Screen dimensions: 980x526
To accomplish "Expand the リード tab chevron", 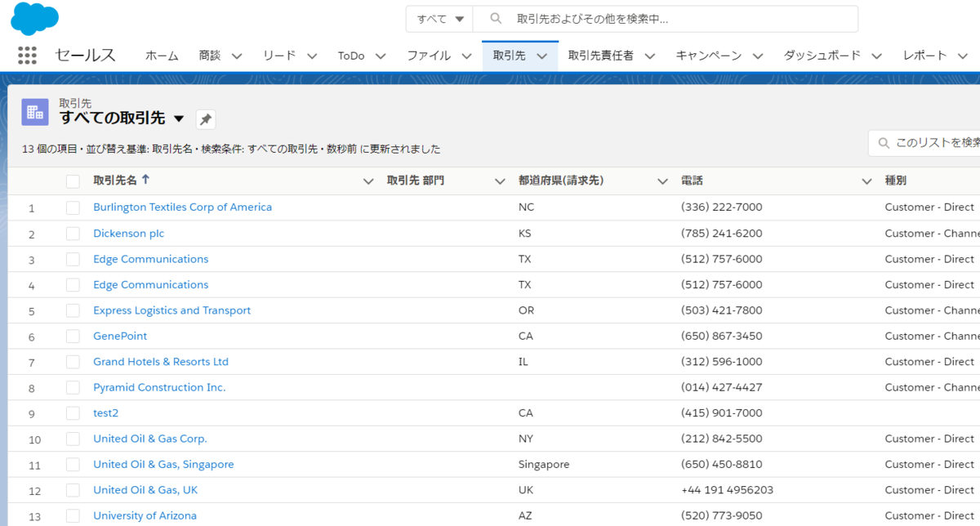I will [312, 56].
